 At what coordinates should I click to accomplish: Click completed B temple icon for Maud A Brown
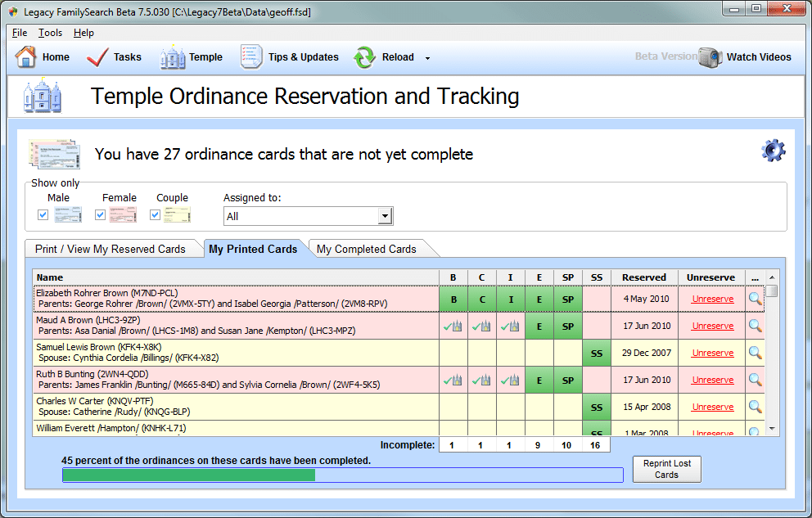tap(453, 326)
